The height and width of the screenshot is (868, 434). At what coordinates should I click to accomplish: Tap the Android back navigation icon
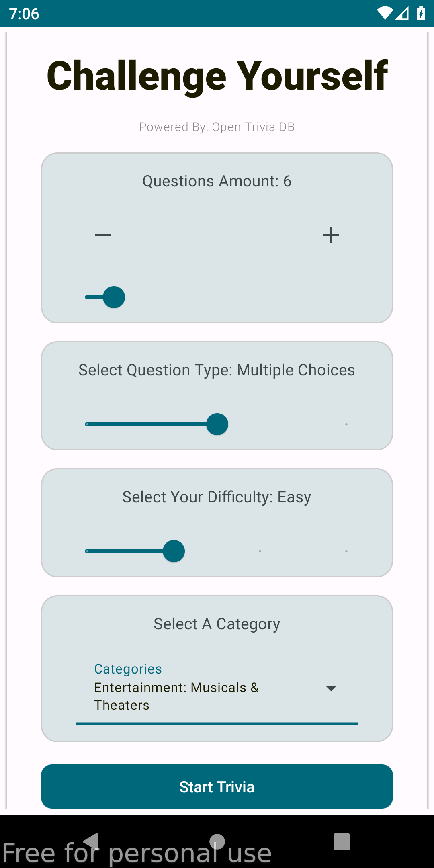point(92,841)
